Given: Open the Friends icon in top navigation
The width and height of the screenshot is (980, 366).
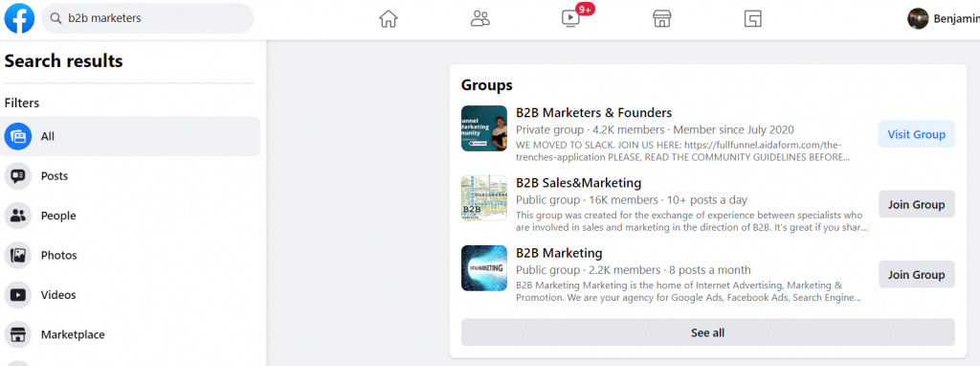Looking at the screenshot, I should point(480,19).
